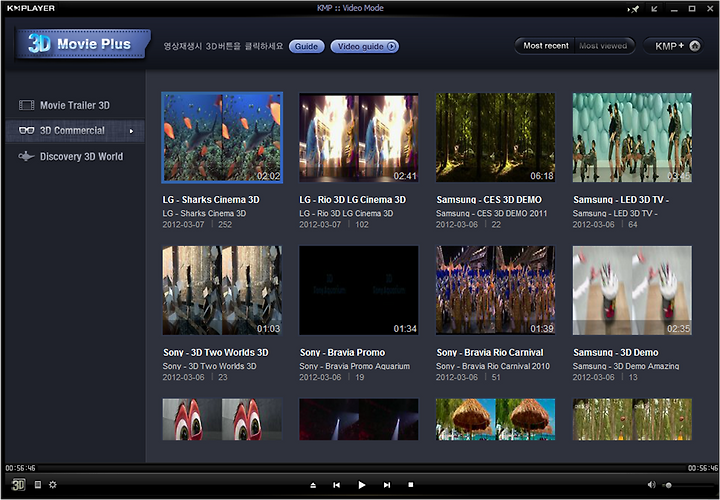The width and height of the screenshot is (720, 500).
Task: Open the Samsung 3D Demo cake thumbnail
Action: pyautogui.click(x=632, y=290)
